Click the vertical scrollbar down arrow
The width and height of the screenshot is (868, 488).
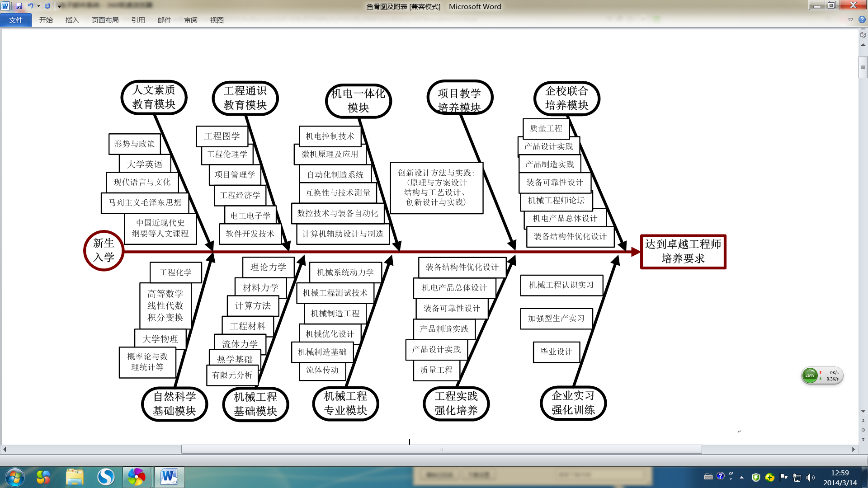(863, 411)
